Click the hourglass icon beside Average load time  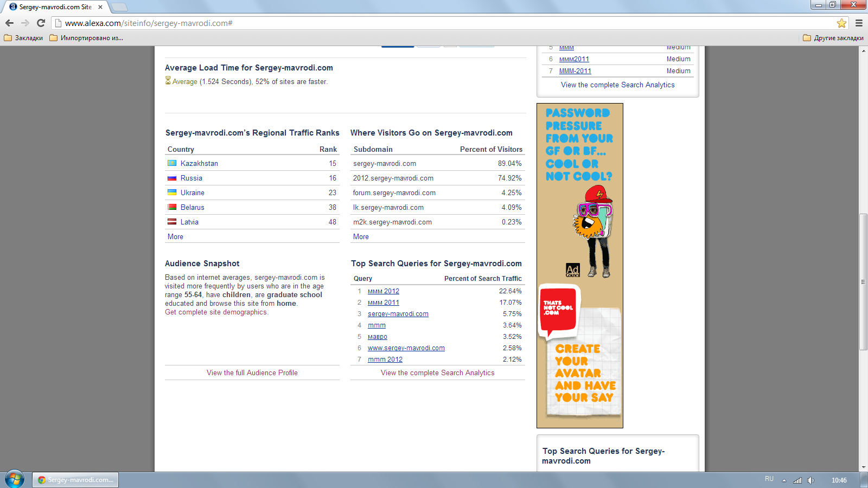168,81
